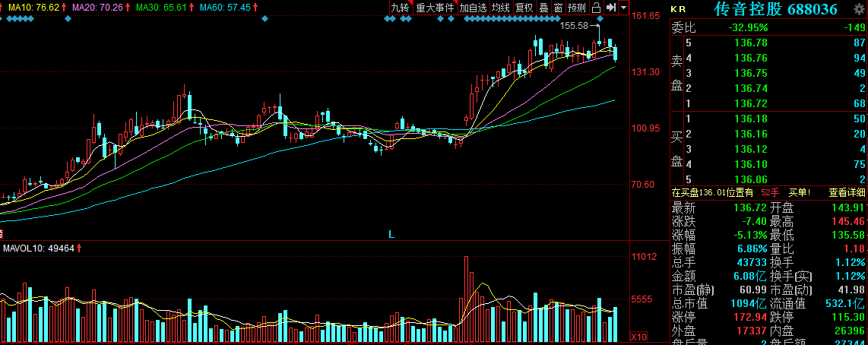
Task: Select sell level 3 price 136.75
Action: (x=749, y=73)
